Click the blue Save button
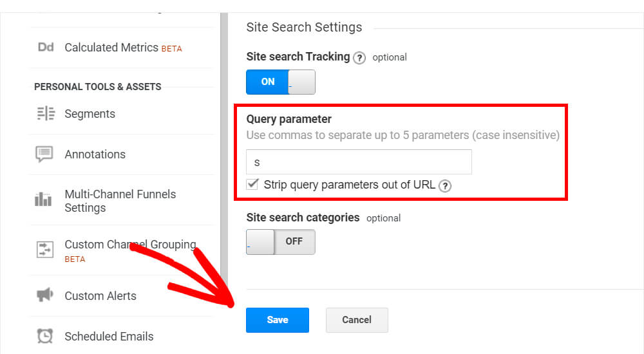This screenshot has height=354, width=644. (x=278, y=320)
